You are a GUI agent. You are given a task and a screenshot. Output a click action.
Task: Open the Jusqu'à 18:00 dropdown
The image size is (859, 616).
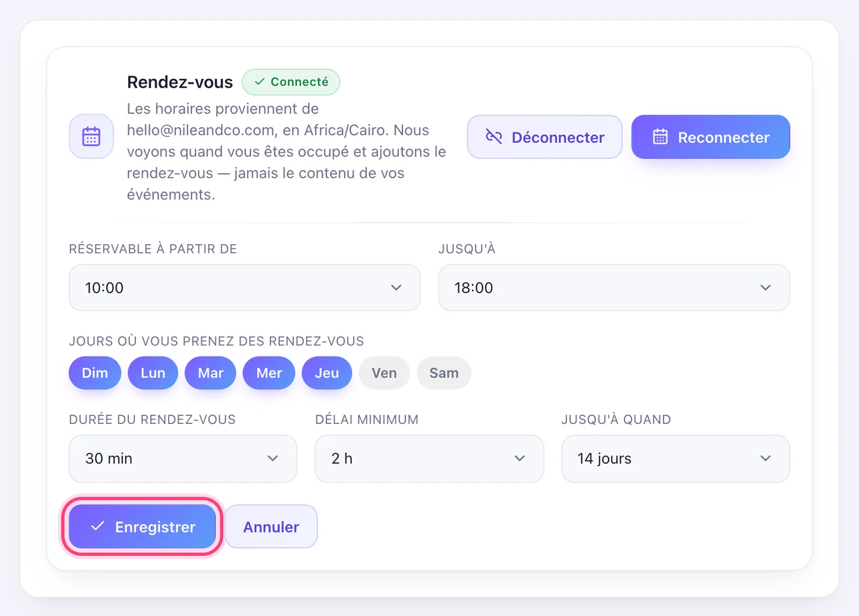pyautogui.click(x=614, y=288)
